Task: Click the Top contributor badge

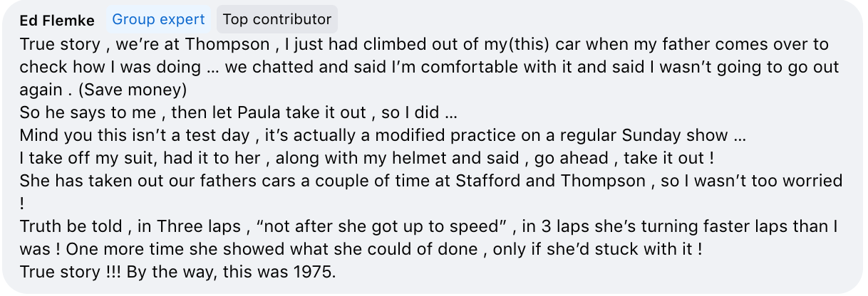Action: (x=277, y=19)
